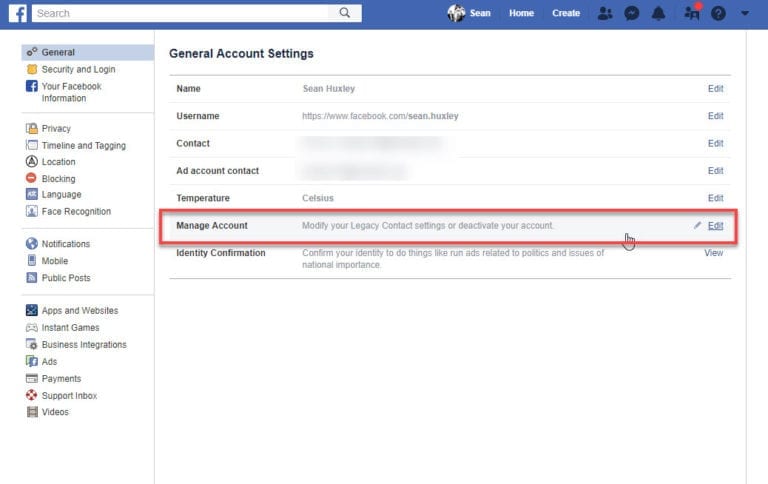Open Instant Games settings label

(x=71, y=327)
